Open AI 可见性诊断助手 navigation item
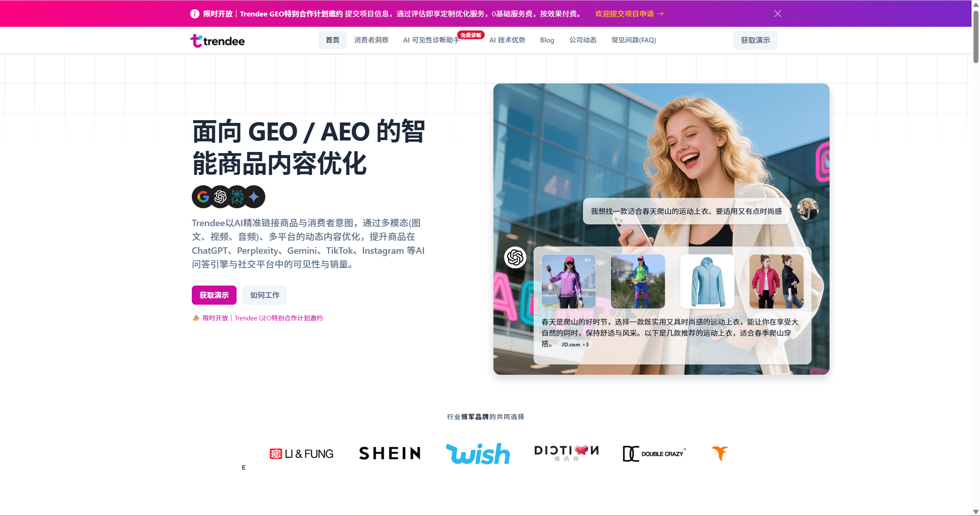This screenshot has height=516, width=980. (431, 40)
